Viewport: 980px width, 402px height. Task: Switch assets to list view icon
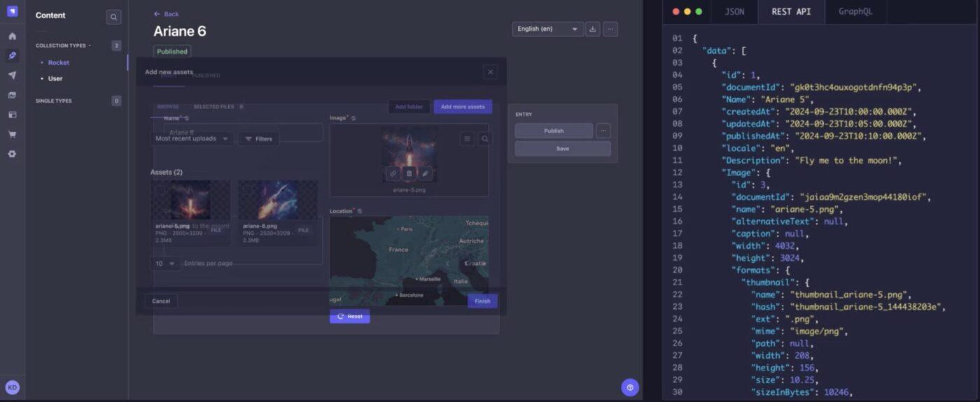[x=468, y=139]
